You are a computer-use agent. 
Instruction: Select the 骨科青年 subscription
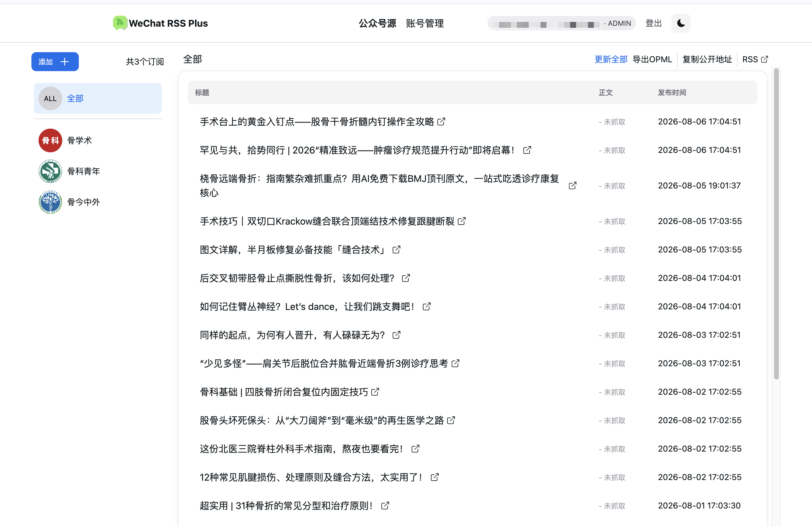[x=97, y=171]
